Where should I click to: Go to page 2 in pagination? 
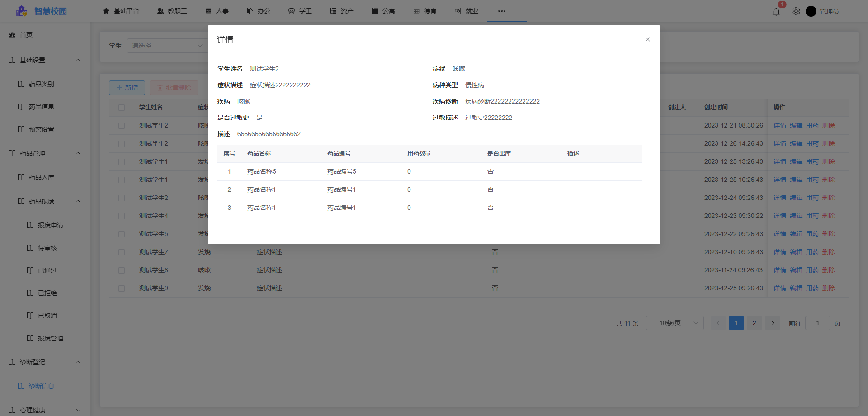tap(754, 323)
